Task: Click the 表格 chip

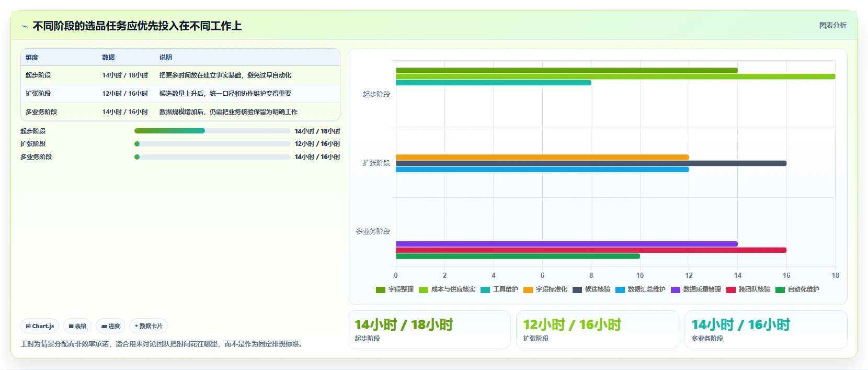Action: tap(77, 326)
